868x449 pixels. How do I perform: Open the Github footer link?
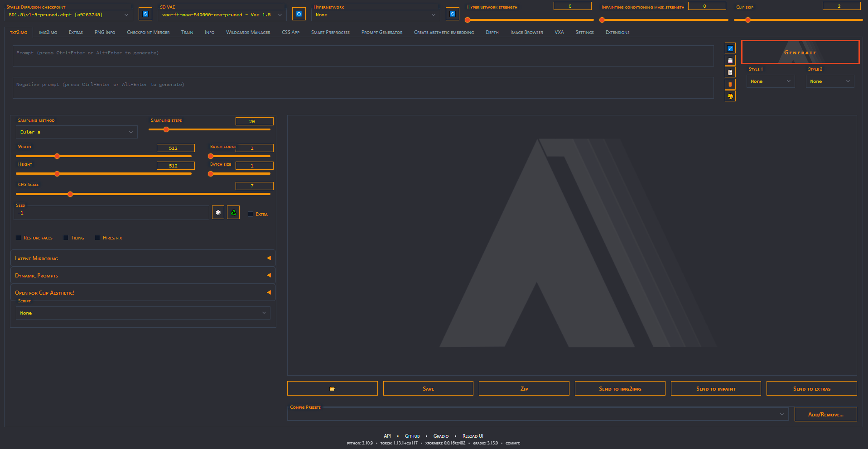[412, 436]
